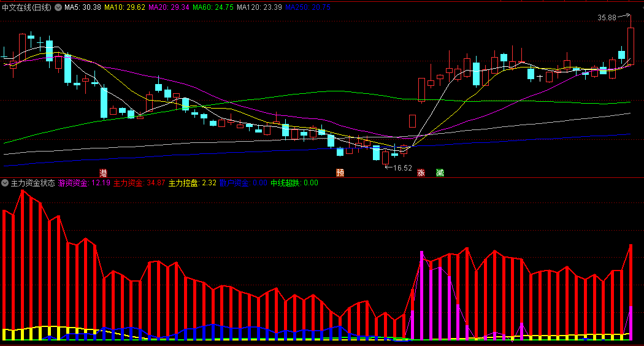Click the MA60: 24.75 indicator label
This screenshot has height=346, width=644.
(x=213, y=7)
